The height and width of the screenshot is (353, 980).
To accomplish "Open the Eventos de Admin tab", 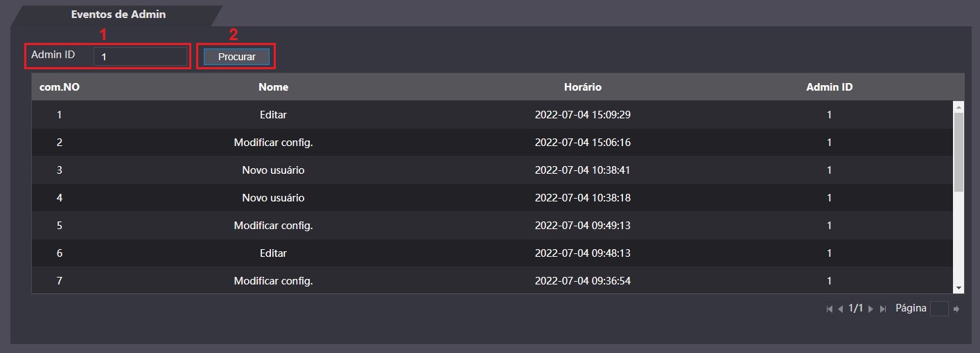I will pyautogui.click(x=119, y=14).
